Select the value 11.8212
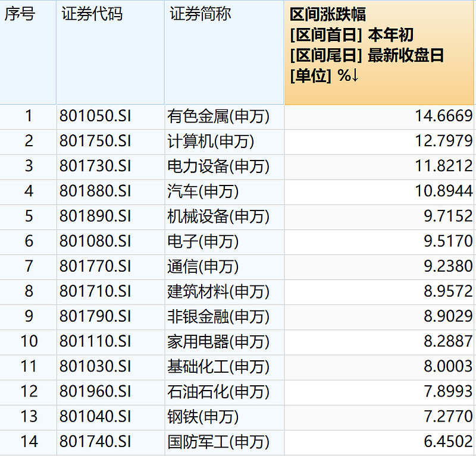Image resolution: width=476 pixels, height=456 pixels. click(x=444, y=166)
